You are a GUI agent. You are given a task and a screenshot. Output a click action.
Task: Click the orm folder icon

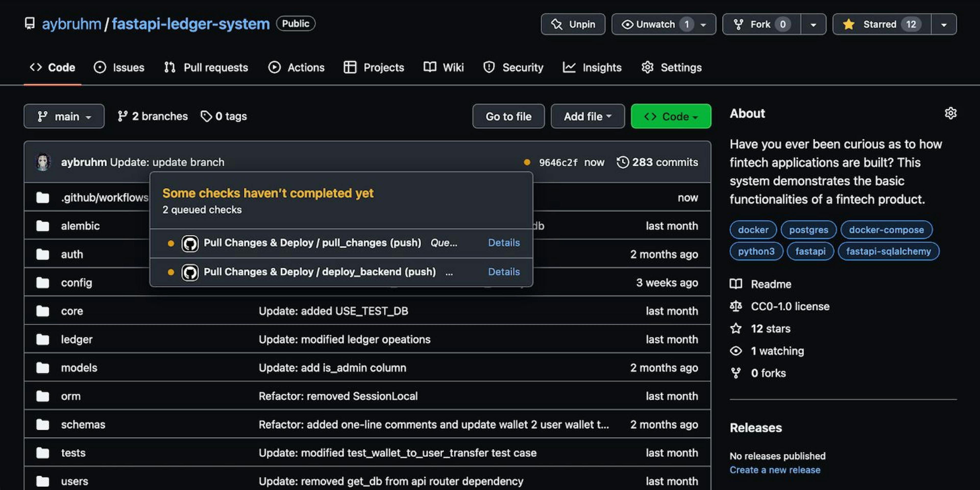(x=43, y=396)
